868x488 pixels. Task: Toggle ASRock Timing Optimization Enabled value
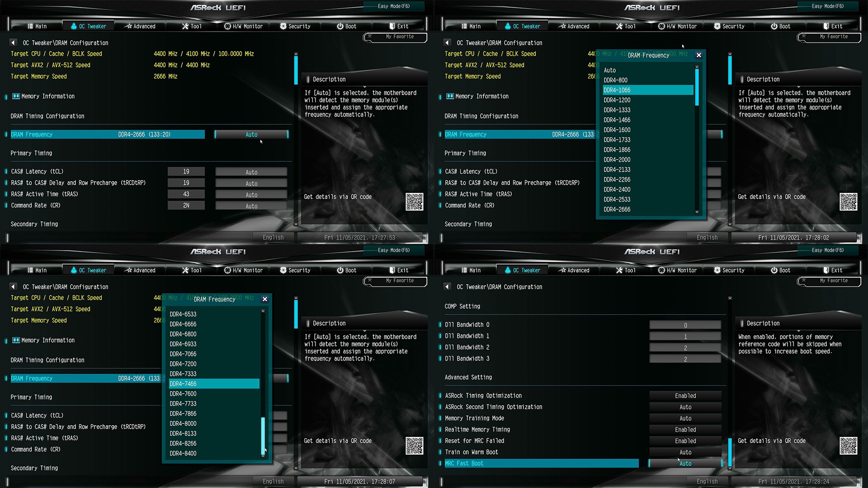(685, 396)
